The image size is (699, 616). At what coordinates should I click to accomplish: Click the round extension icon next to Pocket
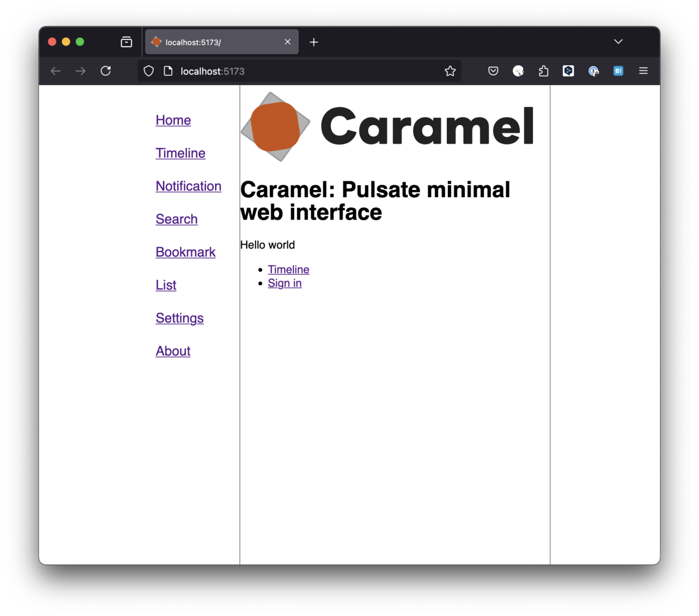pos(518,71)
